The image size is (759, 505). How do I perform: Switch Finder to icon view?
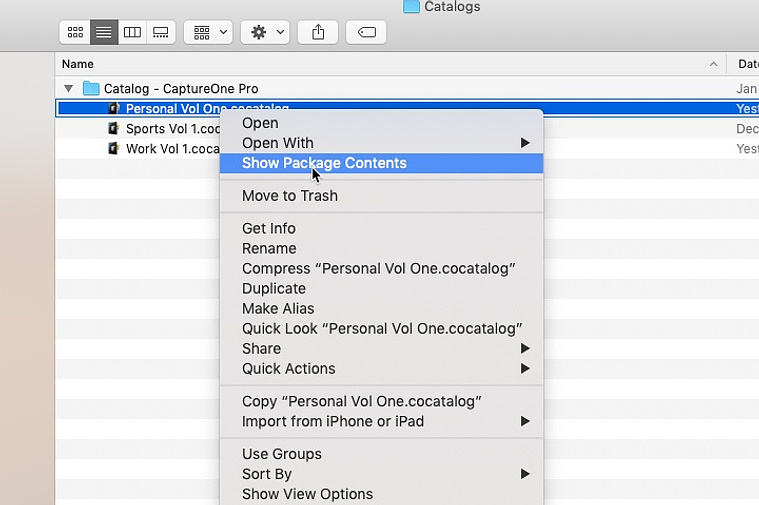(75, 32)
